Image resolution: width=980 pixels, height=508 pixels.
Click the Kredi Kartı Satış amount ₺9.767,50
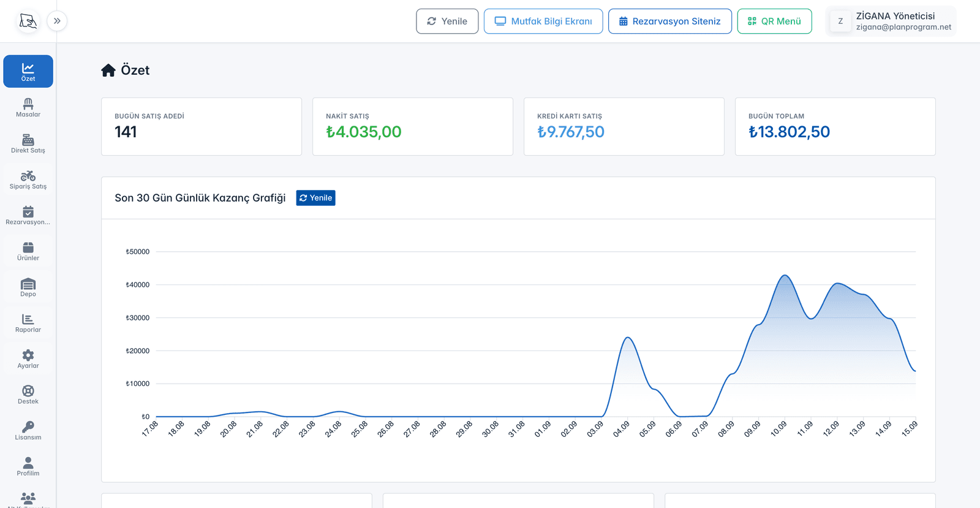[x=571, y=132]
